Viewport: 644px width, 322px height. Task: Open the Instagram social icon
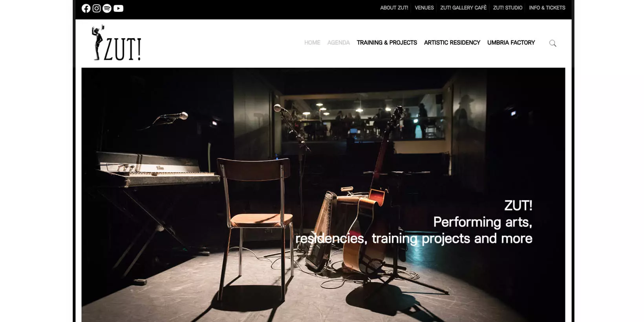coord(97,8)
